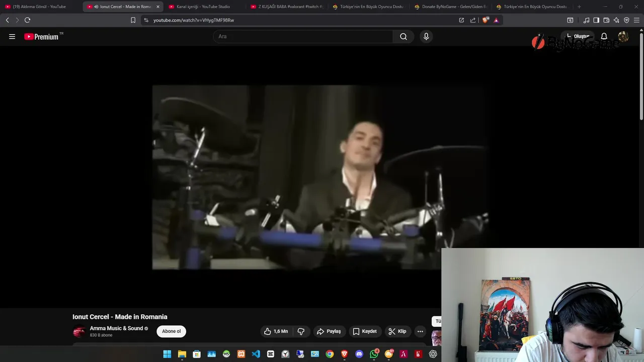644x362 pixels.
Task: Toggle the Brave sidebar panel
Action: pyautogui.click(x=596, y=20)
